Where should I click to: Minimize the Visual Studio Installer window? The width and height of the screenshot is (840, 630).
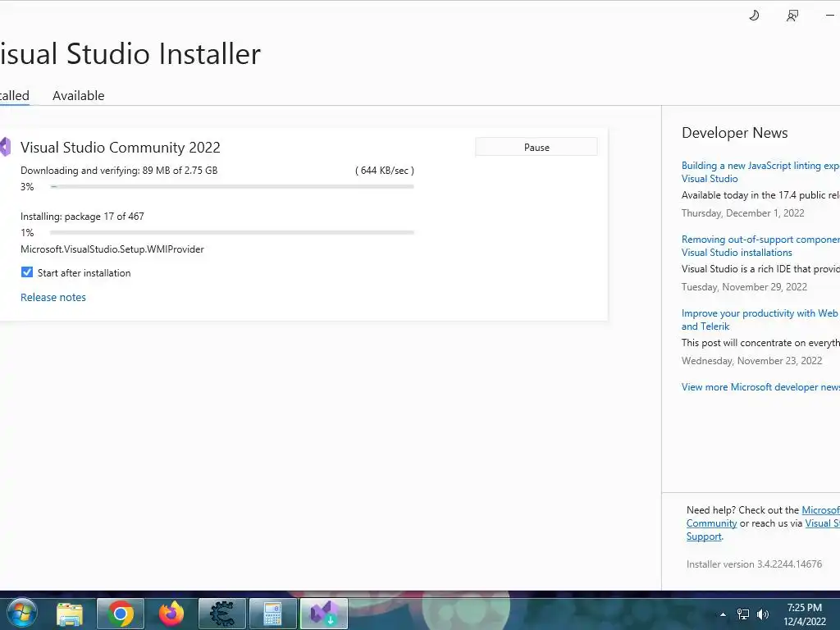click(x=830, y=16)
